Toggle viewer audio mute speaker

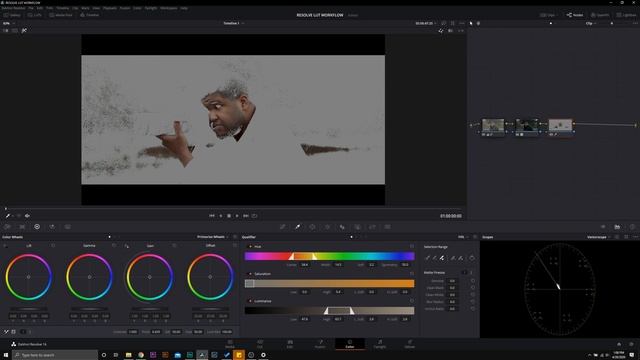click(27, 216)
